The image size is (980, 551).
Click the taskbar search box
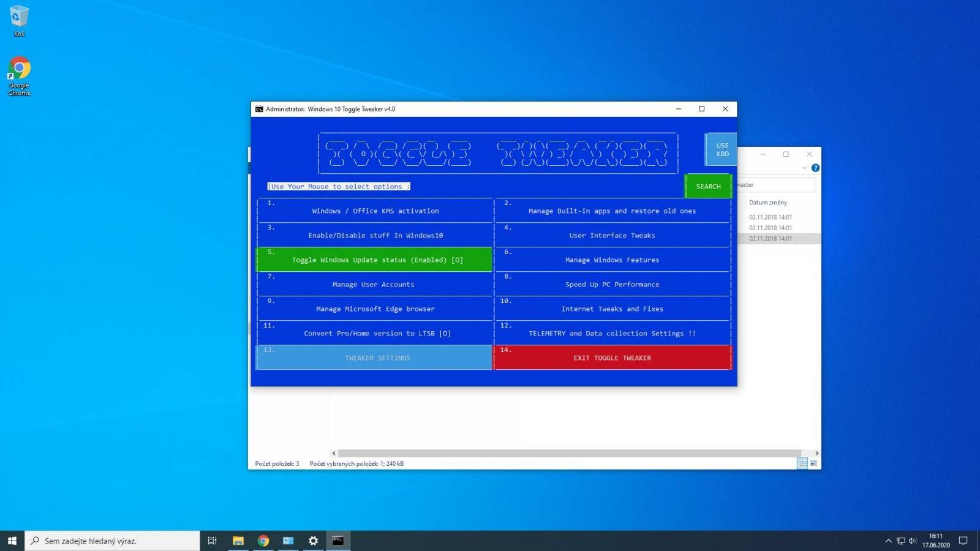(112, 541)
